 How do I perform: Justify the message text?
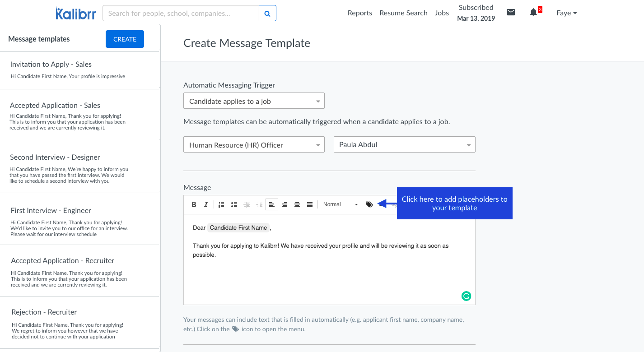pyautogui.click(x=310, y=204)
